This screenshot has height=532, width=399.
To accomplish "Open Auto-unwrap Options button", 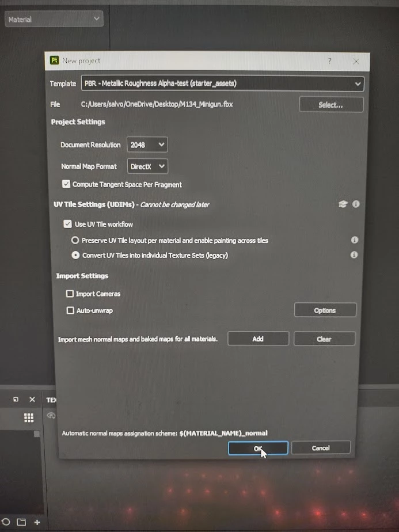I will (x=325, y=310).
